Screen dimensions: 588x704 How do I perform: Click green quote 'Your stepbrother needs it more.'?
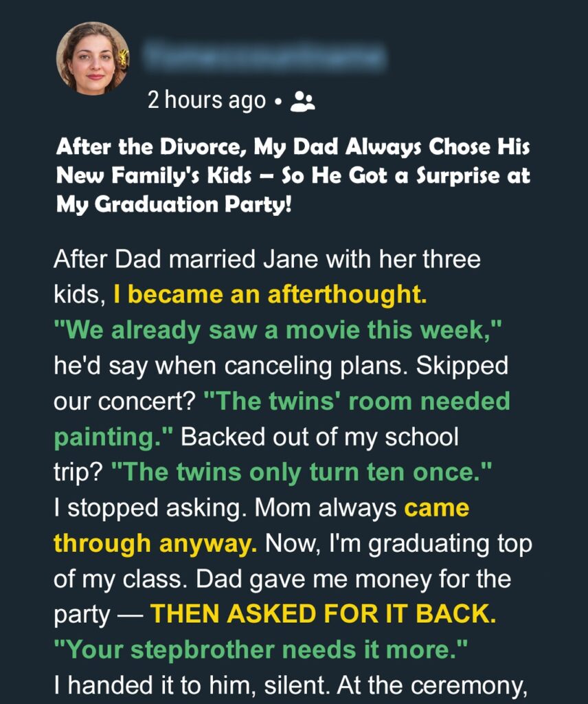coord(260,649)
